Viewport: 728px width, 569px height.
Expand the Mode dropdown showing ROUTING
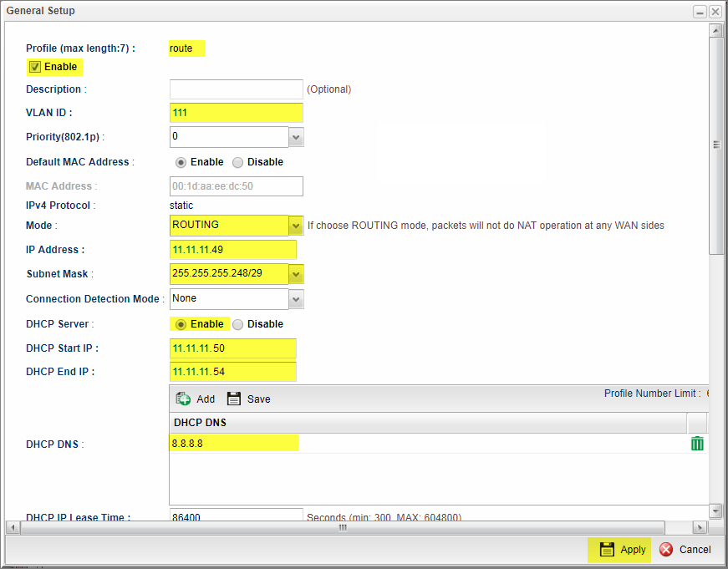click(x=296, y=226)
